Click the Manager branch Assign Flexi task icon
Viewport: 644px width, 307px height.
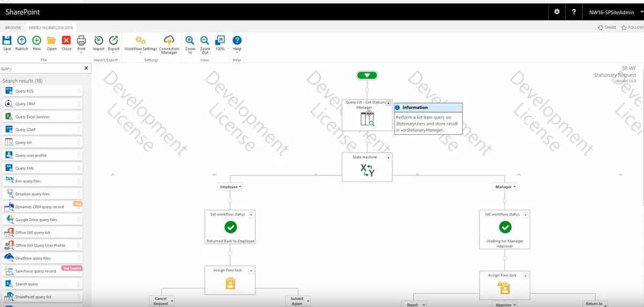click(504, 288)
